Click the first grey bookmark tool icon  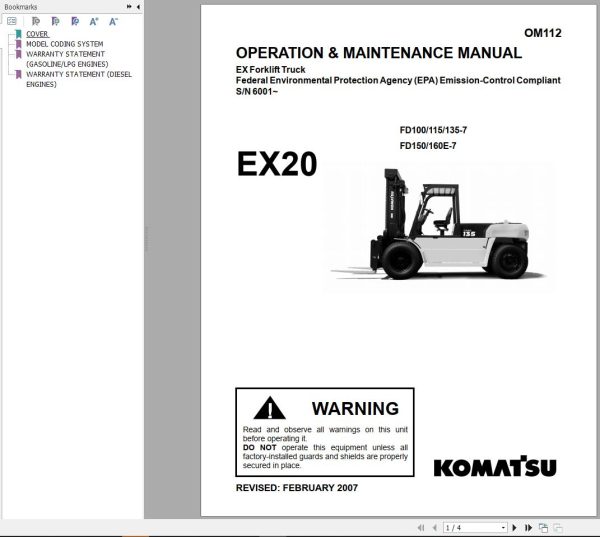pyautogui.click(x=36, y=21)
